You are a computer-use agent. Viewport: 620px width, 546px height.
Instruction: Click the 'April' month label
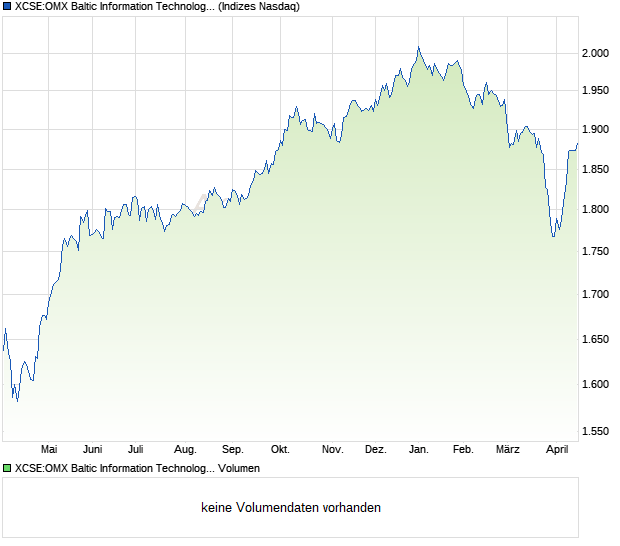click(557, 450)
